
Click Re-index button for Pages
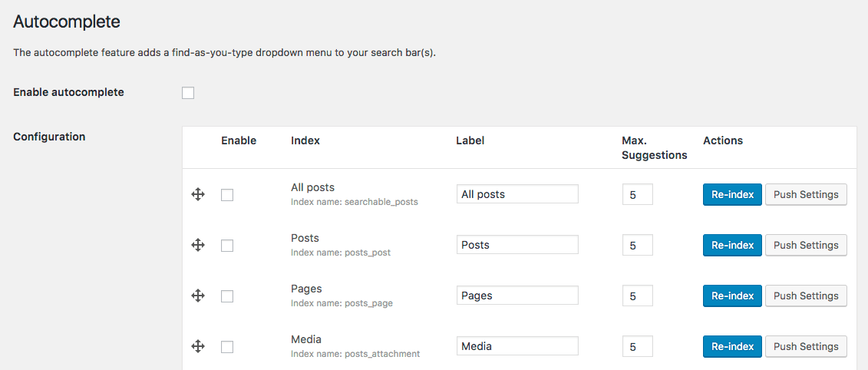click(x=732, y=296)
